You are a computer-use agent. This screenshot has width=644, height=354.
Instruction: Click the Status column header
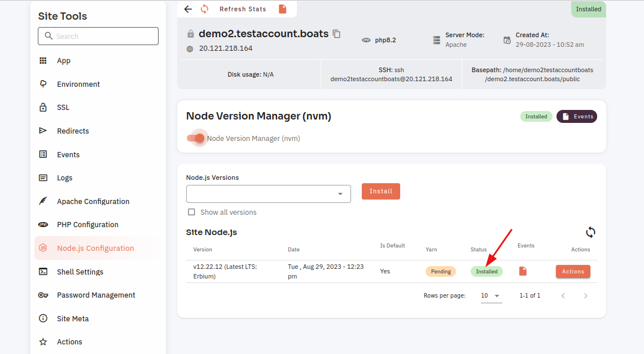pos(479,249)
